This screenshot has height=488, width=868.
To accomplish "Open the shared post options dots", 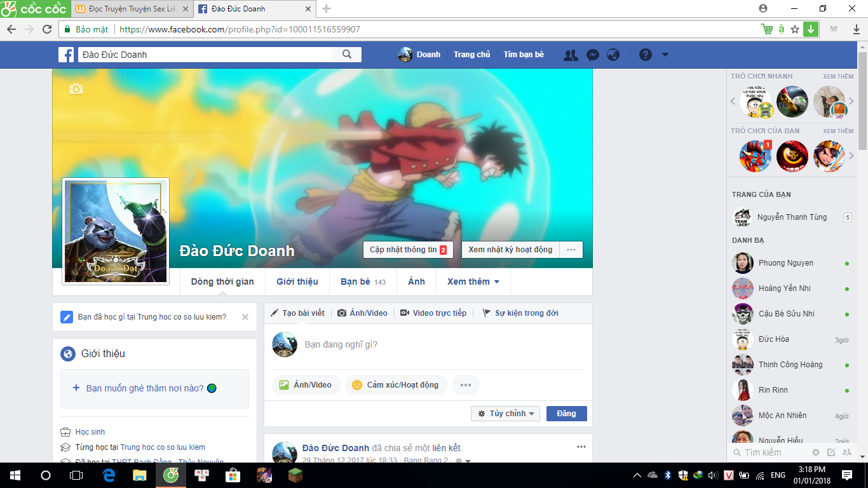I will click(581, 447).
